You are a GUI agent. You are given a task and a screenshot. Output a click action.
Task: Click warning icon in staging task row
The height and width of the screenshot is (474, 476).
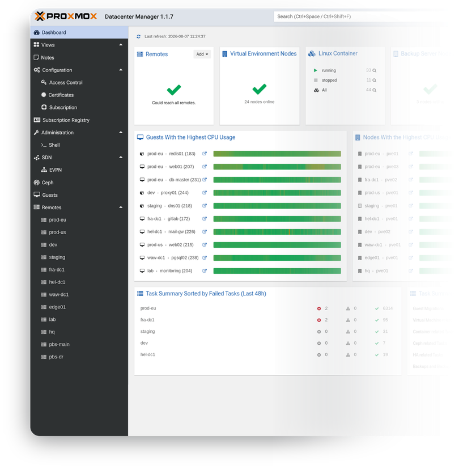[x=348, y=332]
